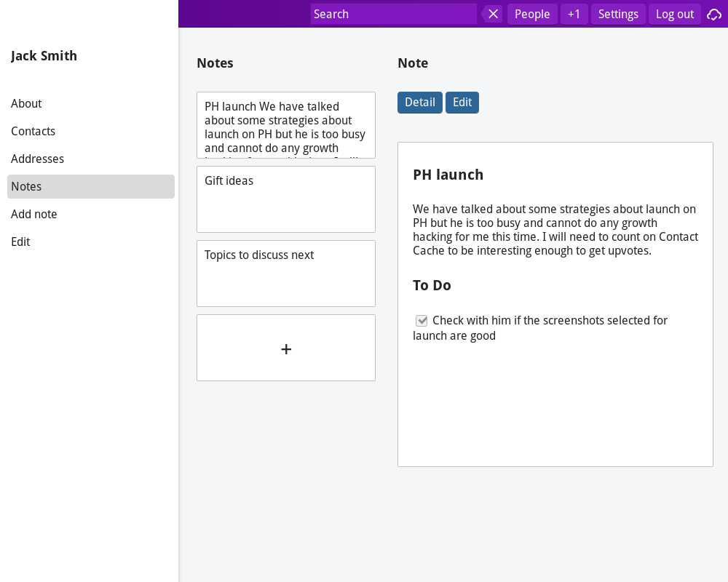
Task: Click the Edit button above note
Action: (462, 103)
